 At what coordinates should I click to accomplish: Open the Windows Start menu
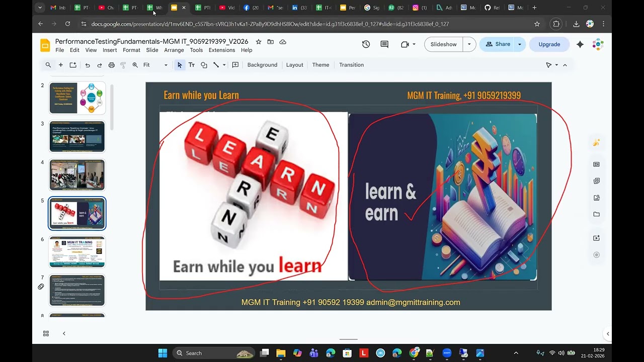click(x=163, y=353)
